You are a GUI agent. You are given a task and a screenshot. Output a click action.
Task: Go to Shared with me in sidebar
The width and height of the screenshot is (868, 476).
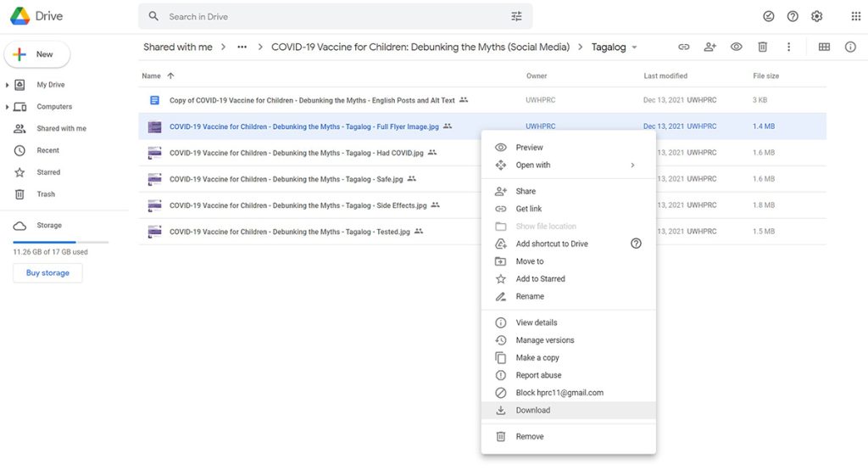(x=61, y=129)
